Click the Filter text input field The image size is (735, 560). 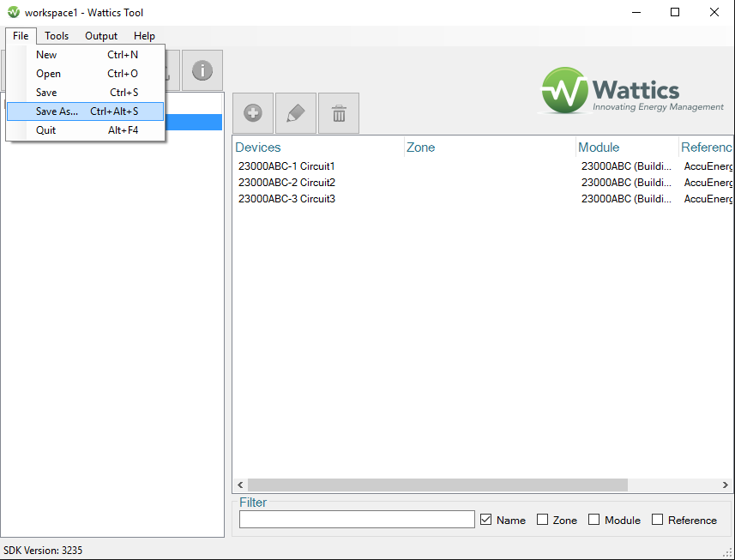coord(357,520)
